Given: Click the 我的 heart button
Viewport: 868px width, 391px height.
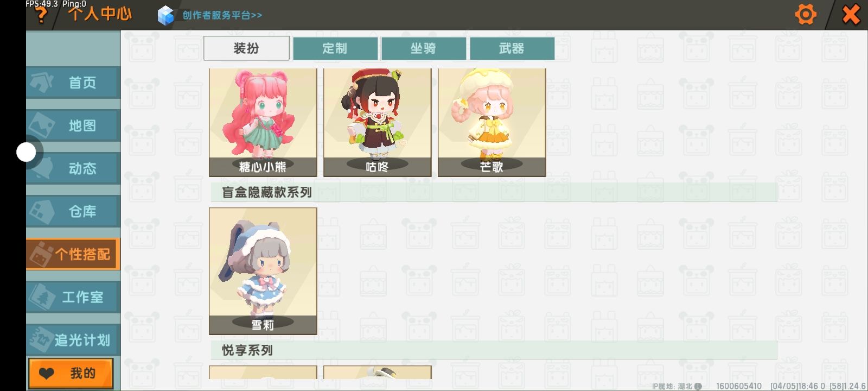Looking at the screenshot, I should tap(71, 373).
